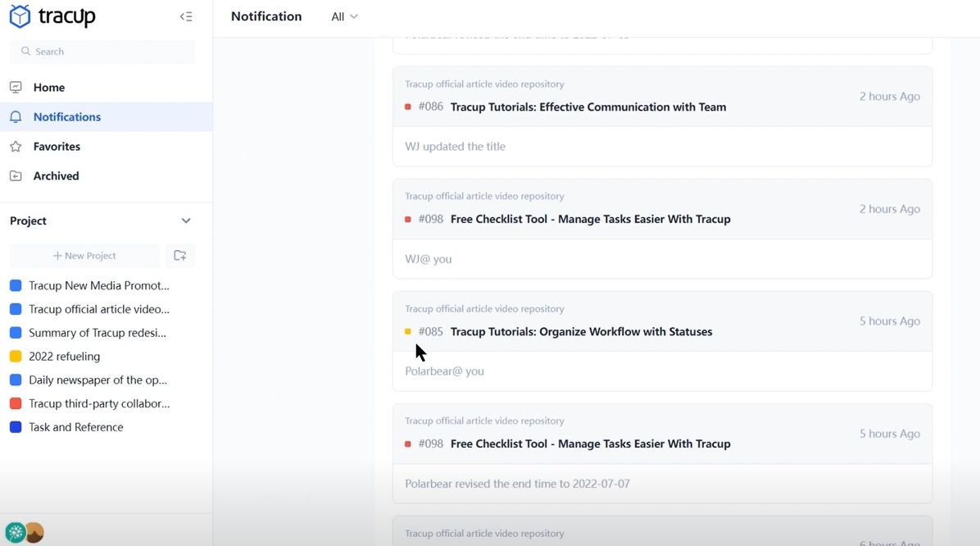The width and height of the screenshot is (980, 546).
Task: Open the All notifications filter dropdown
Action: [x=344, y=16]
